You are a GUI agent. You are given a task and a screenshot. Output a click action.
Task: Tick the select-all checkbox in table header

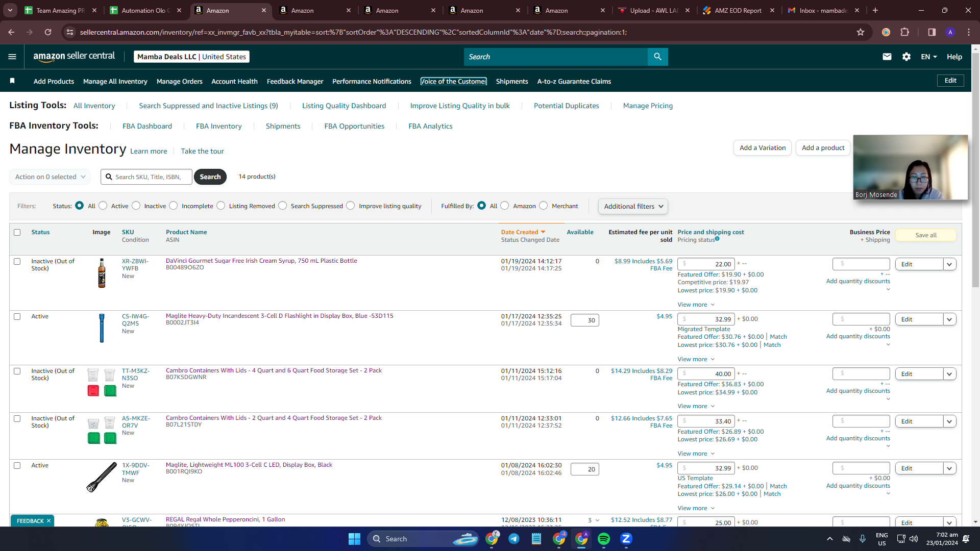coord(17,233)
